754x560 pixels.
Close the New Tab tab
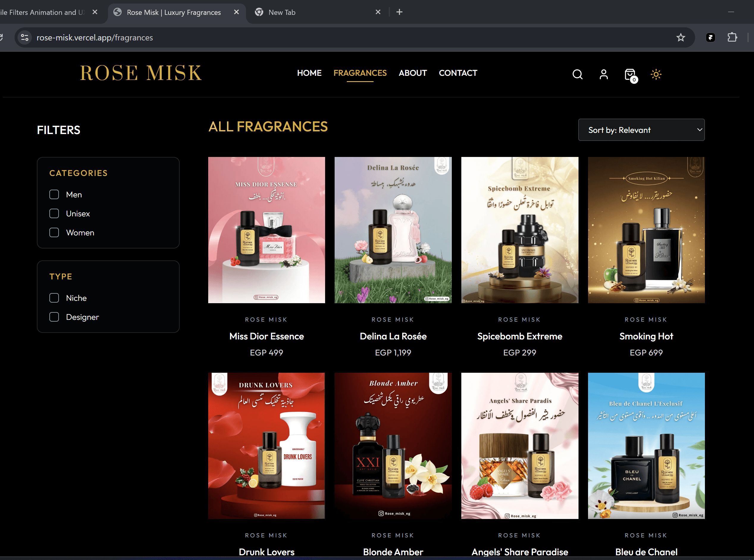[378, 12]
